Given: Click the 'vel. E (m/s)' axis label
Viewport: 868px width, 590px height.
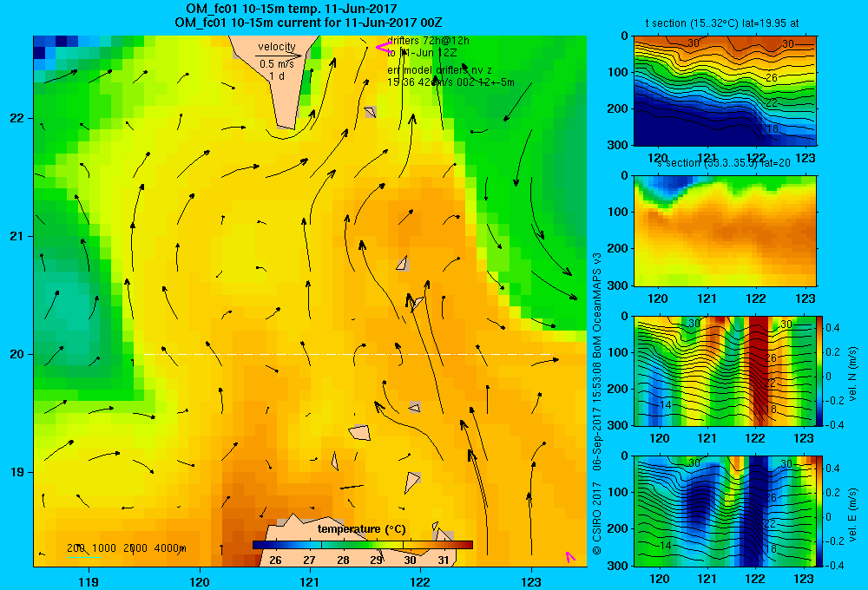Looking at the screenshot, I should point(853,515).
